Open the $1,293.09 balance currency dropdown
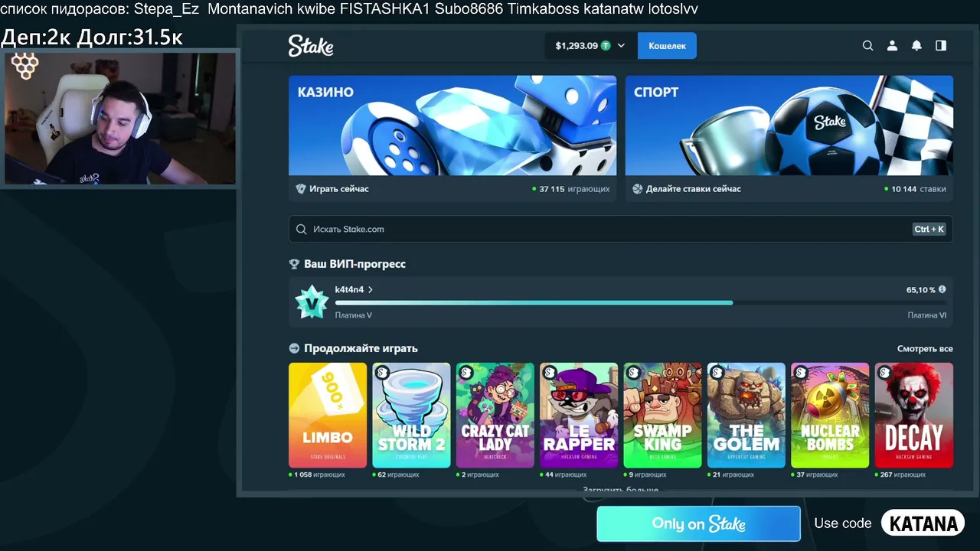The height and width of the screenshot is (551, 980). pos(590,46)
